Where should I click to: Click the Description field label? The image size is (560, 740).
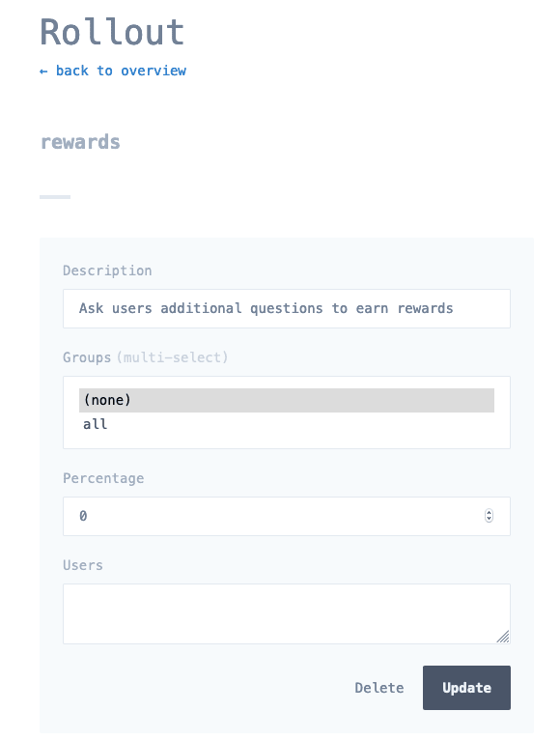(107, 270)
